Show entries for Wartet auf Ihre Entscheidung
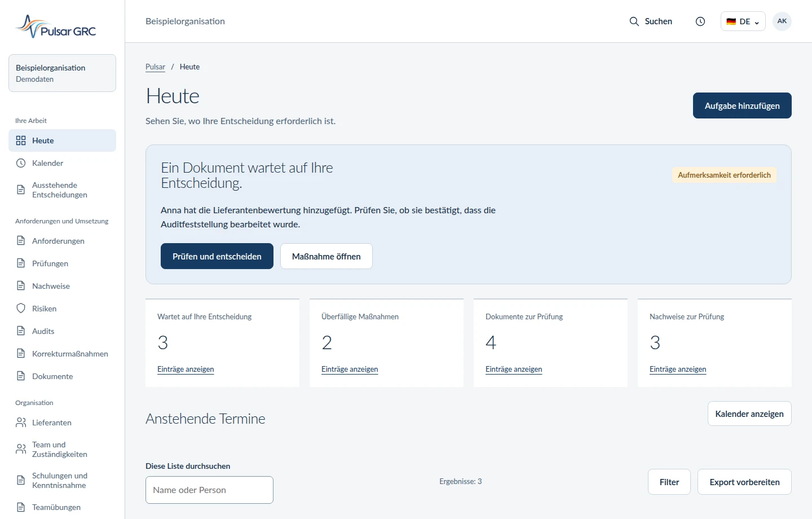The height and width of the screenshot is (519, 812). [x=186, y=370]
